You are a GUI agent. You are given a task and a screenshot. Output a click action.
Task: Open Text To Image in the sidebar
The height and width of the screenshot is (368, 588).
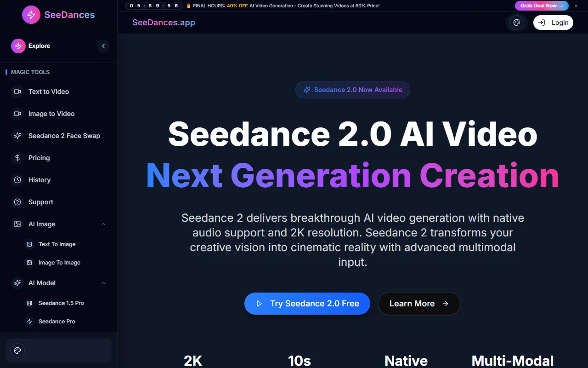(57, 244)
